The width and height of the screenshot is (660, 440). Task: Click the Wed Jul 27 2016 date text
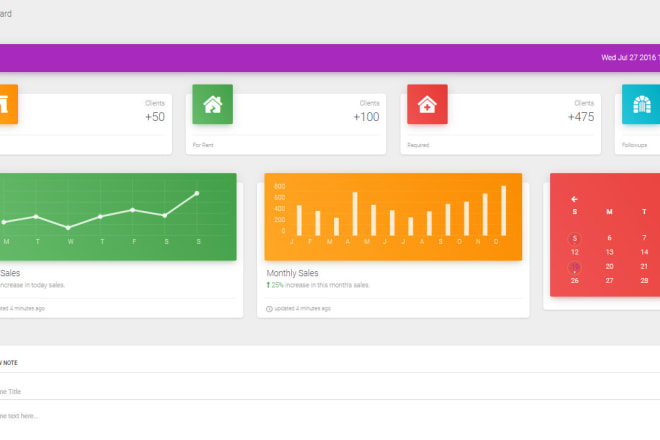tap(628, 58)
